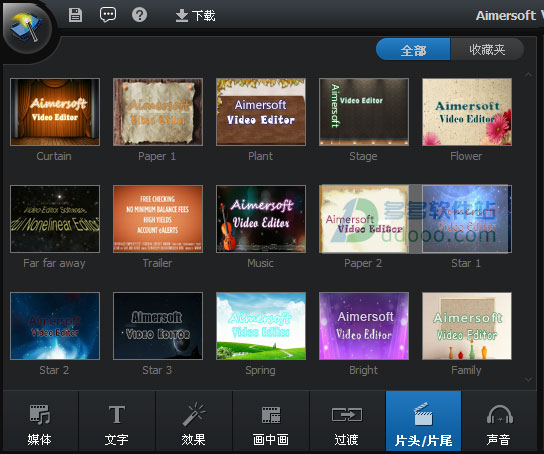This screenshot has height=454, width=544.
Task: Open the 效果 effects tab
Action: coord(194,422)
